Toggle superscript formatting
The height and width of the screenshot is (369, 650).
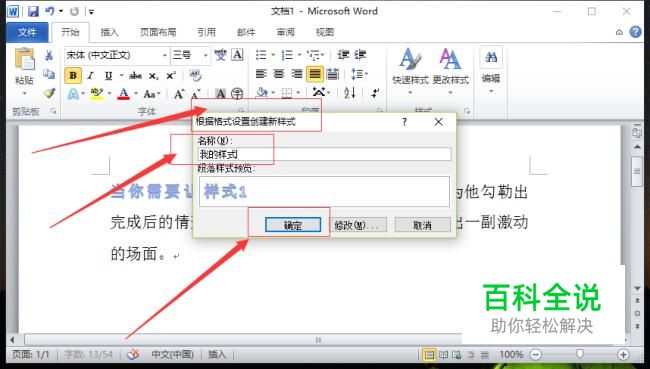click(x=171, y=75)
